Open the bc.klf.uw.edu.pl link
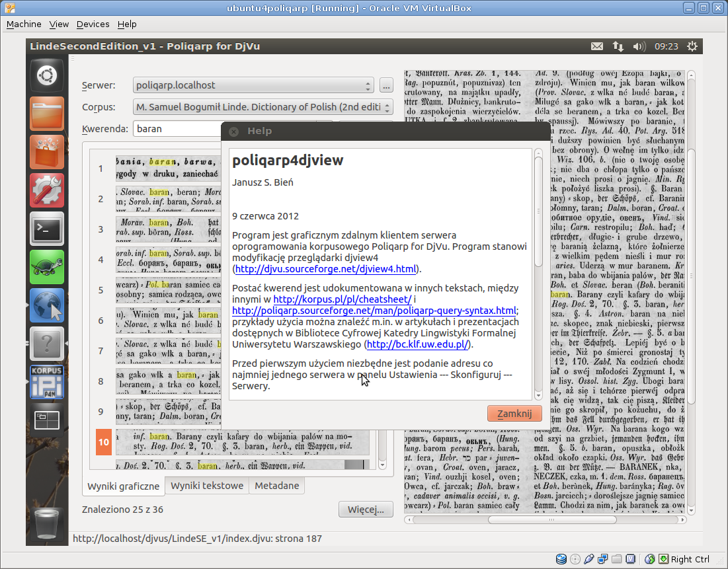728x569 pixels. tap(418, 344)
